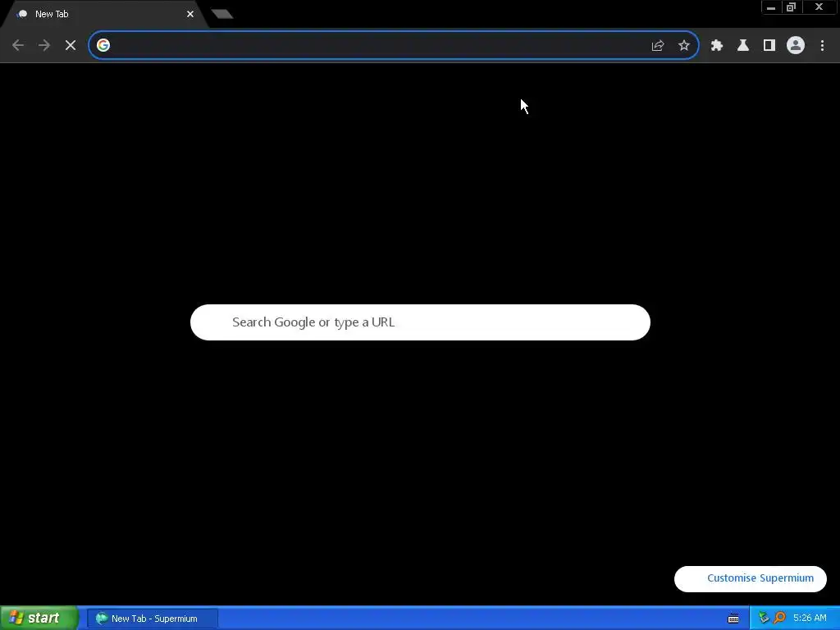This screenshot has width=840, height=630.
Task: Open the Extensions puzzle icon
Action: click(717, 46)
